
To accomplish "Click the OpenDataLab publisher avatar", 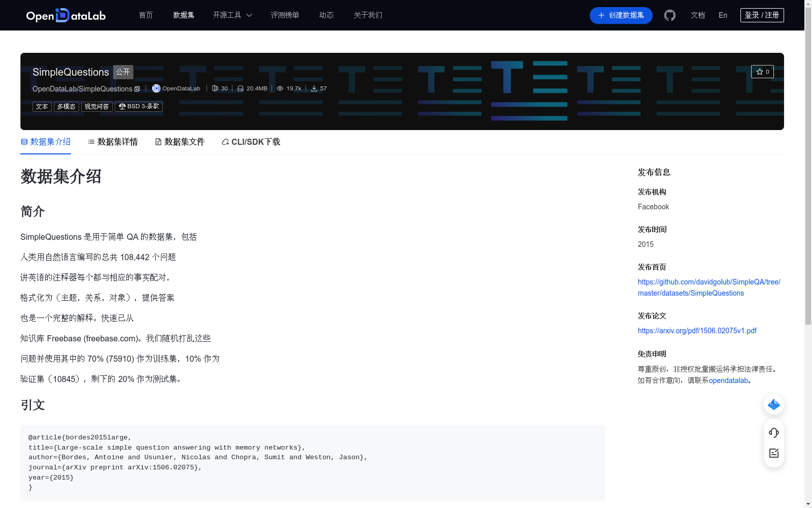I will (x=156, y=88).
